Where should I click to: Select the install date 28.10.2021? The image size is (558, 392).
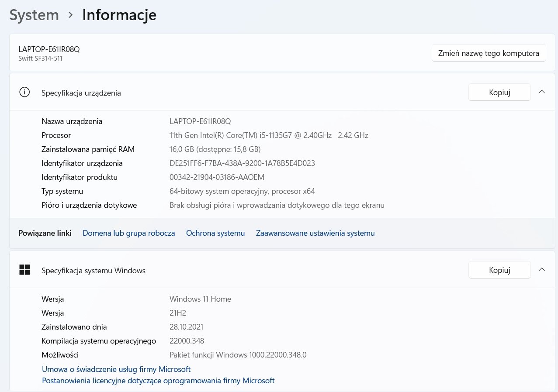click(186, 327)
